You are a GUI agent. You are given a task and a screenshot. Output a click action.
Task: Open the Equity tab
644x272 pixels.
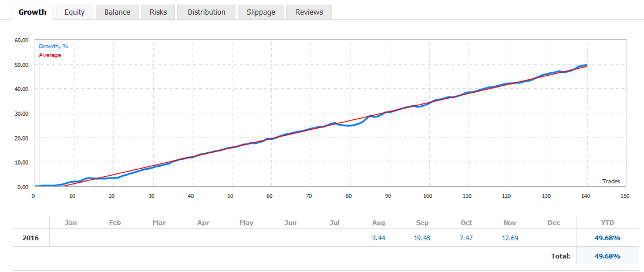tap(75, 12)
